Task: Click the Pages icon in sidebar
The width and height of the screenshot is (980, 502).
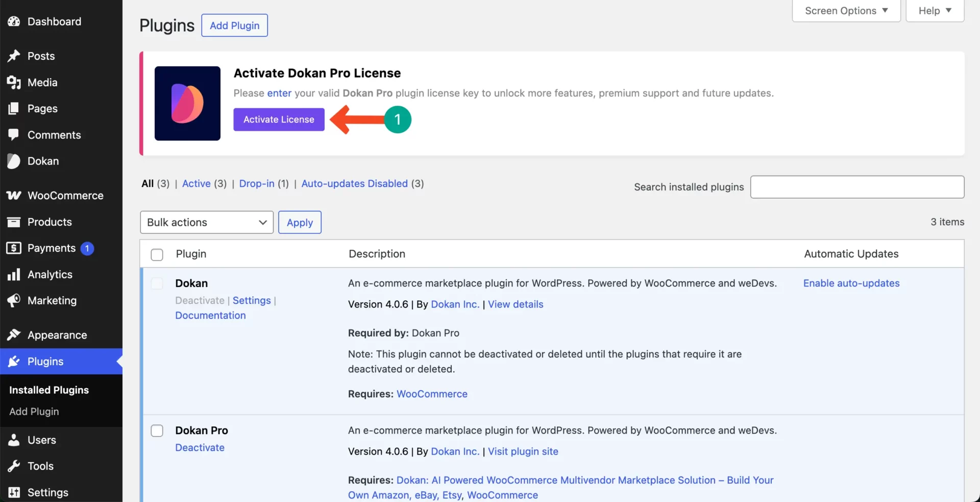Action: tap(14, 109)
